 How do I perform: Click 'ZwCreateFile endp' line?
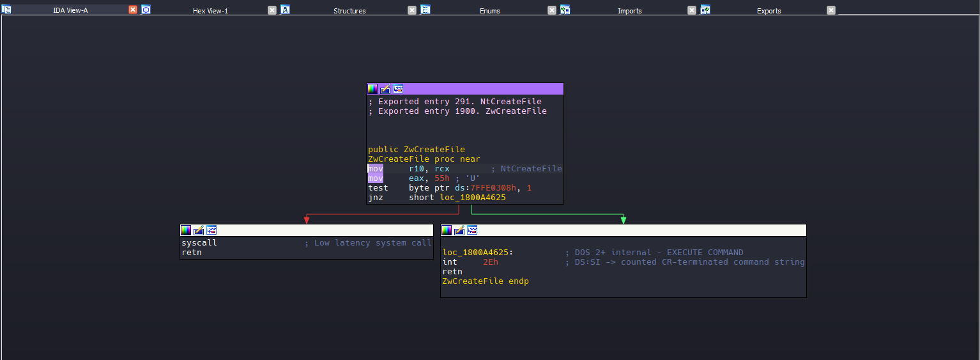pyautogui.click(x=486, y=281)
